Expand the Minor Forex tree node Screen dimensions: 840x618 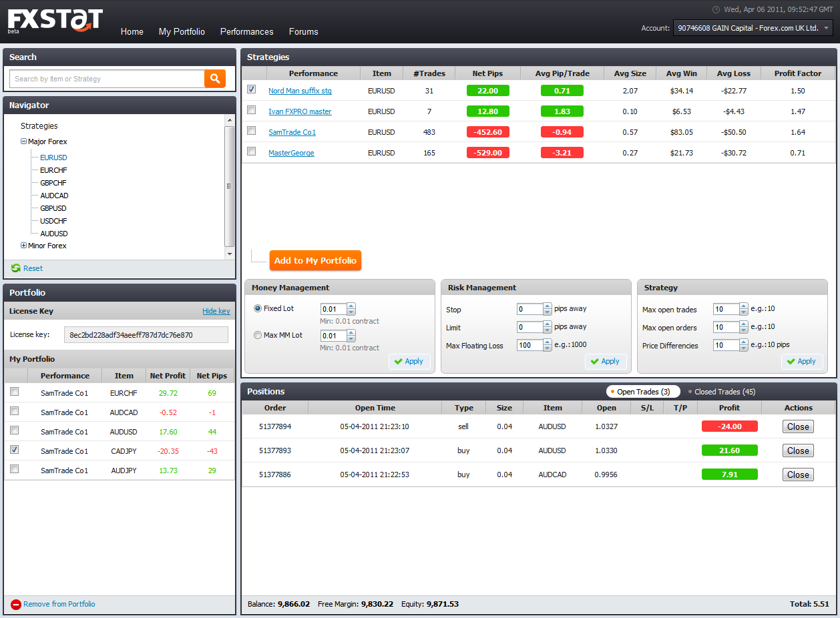click(x=24, y=246)
